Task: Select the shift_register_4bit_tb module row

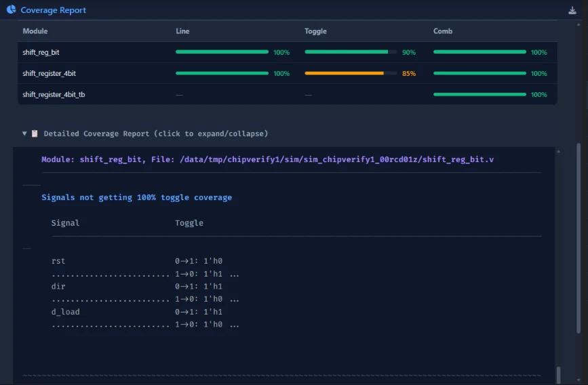Action: click(288, 94)
